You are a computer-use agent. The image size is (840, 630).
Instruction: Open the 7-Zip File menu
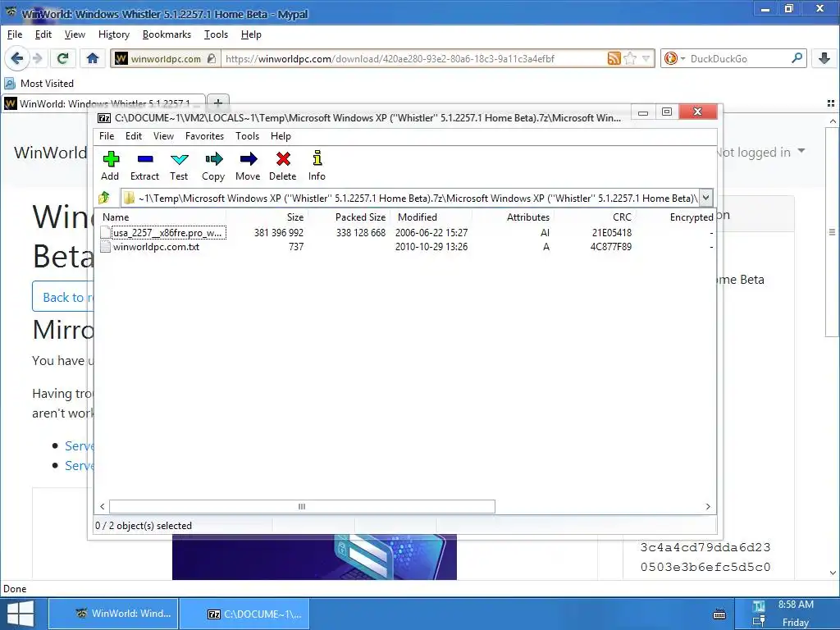pyautogui.click(x=107, y=136)
